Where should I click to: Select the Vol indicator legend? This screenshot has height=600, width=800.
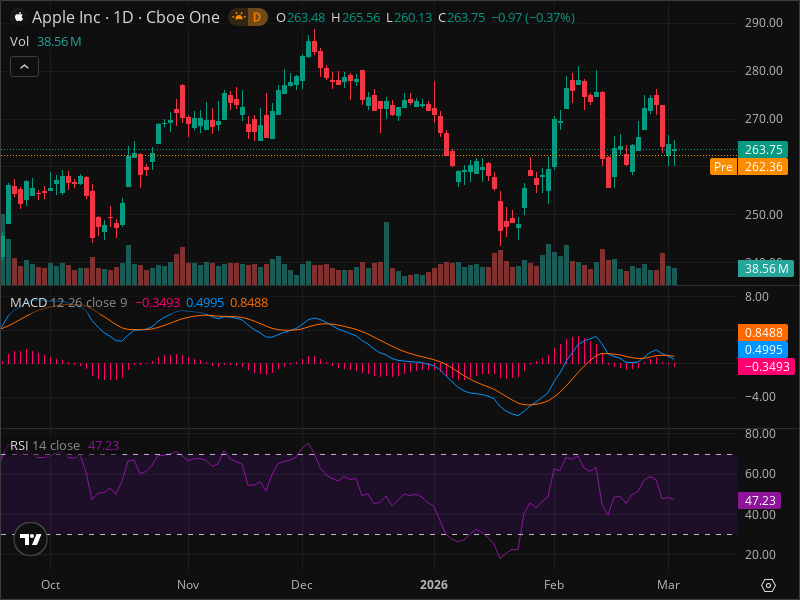click(19, 42)
